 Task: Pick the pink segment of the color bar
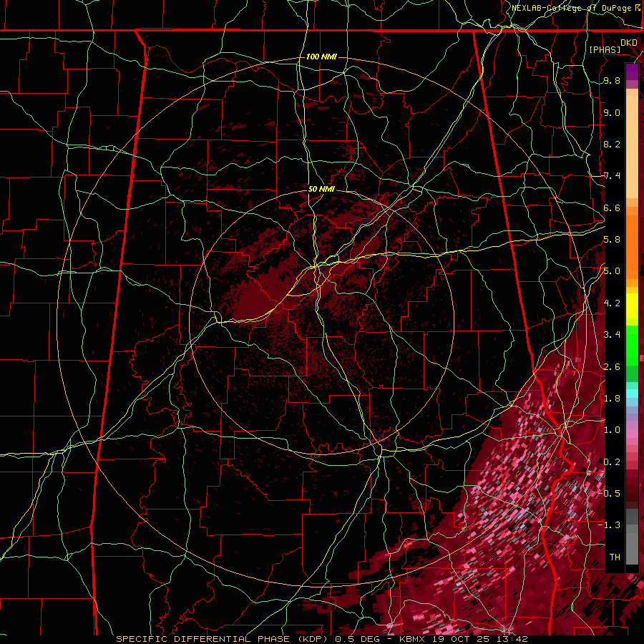(632, 434)
